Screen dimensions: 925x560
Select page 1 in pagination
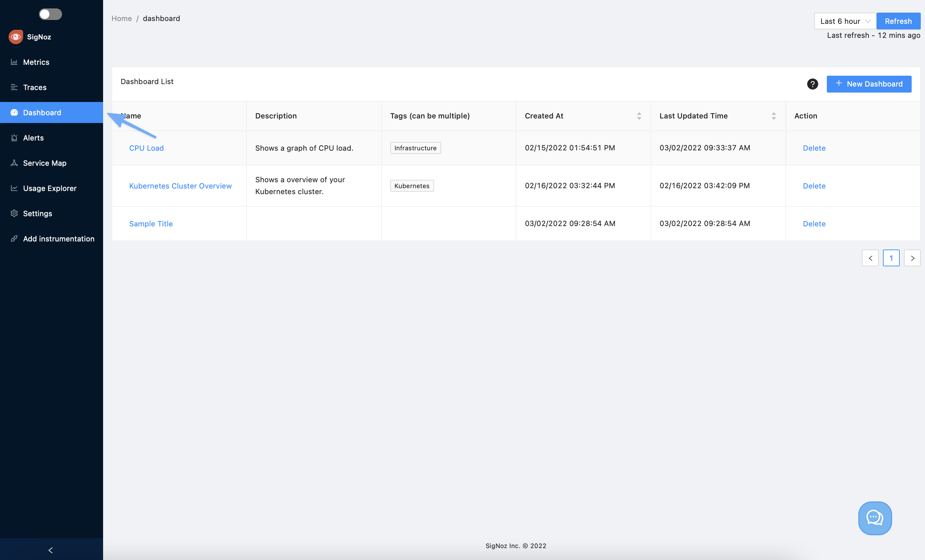click(x=891, y=258)
